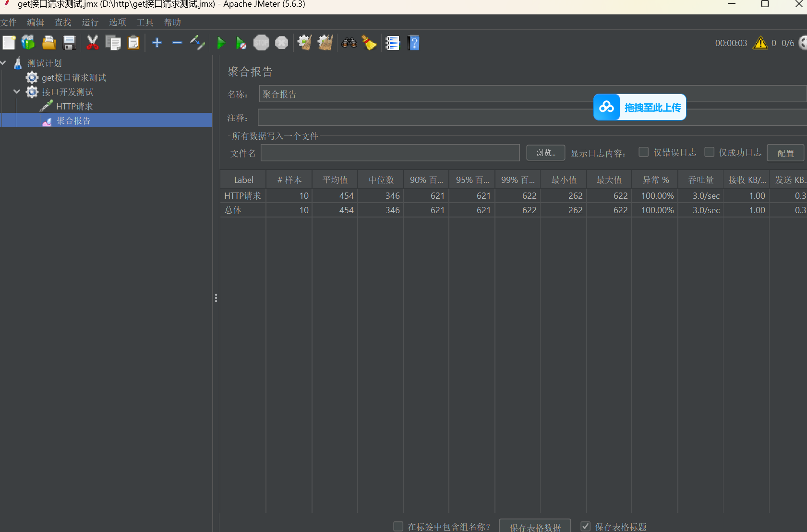Start the test with green arrow

pos(221,43)
